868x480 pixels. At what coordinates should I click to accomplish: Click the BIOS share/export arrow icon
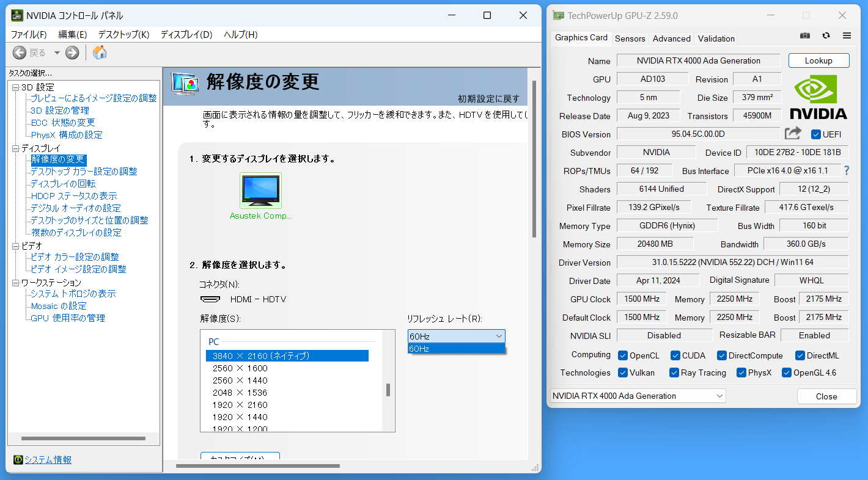point(793,133)
